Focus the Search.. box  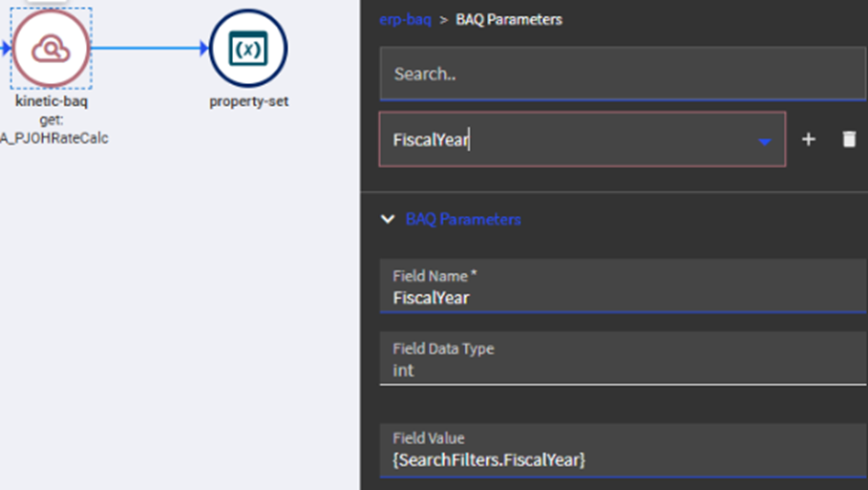pos(622,74)
